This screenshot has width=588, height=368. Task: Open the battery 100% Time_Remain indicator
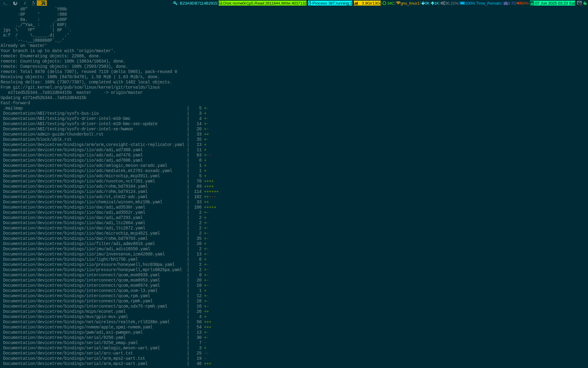click(481, 3)
